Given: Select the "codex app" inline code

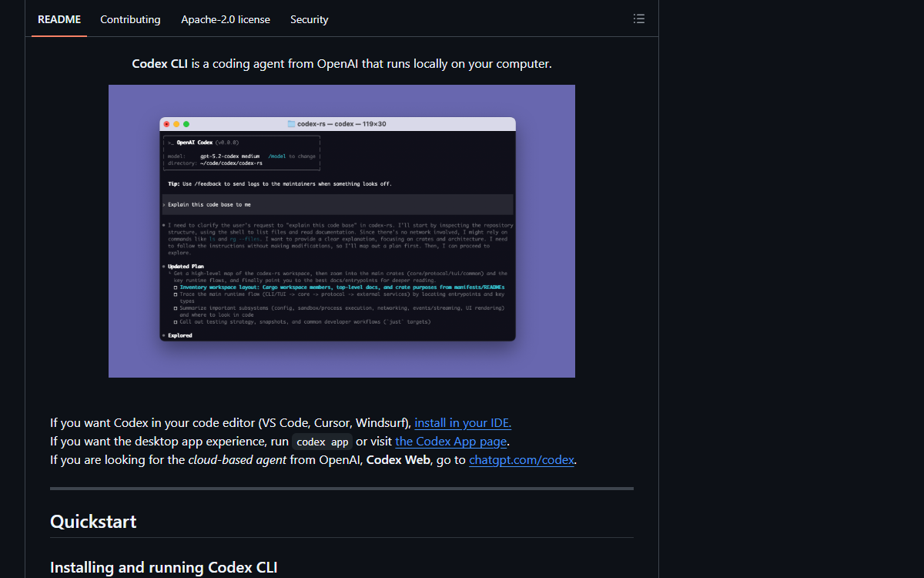Looking at the screenshot, I should pyautogui.click(x=323, y=442).
